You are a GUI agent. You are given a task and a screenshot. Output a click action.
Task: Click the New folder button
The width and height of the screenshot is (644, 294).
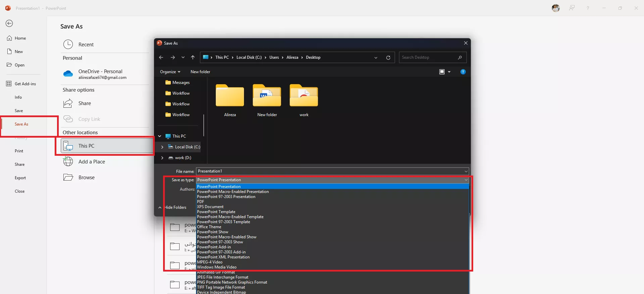200,72
